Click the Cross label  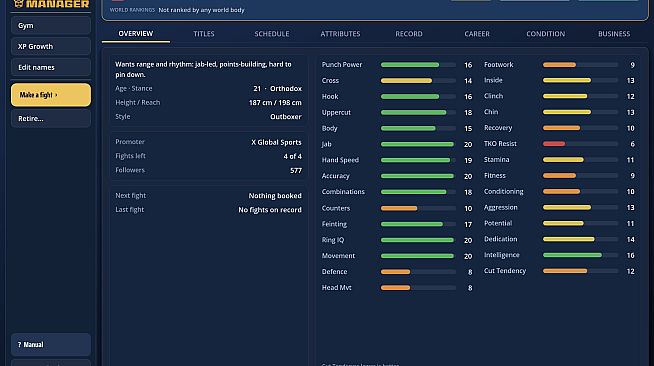(x=330, y=80)
